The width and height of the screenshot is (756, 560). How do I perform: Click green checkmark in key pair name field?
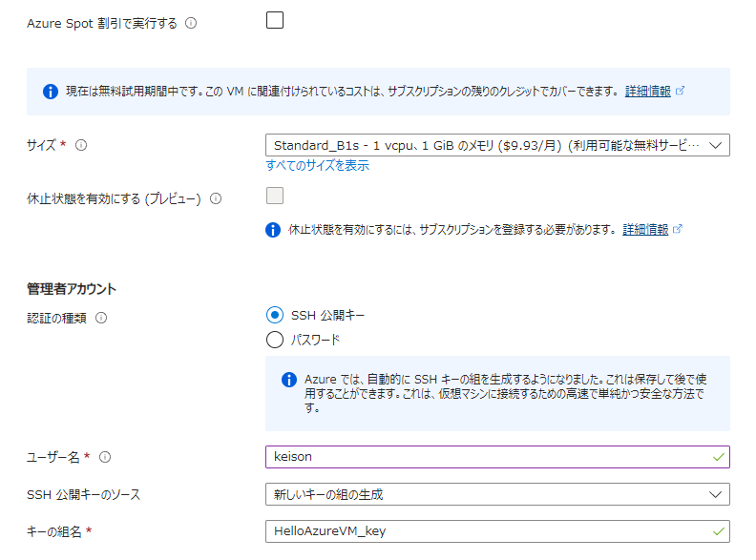click(x=719, y=531)
